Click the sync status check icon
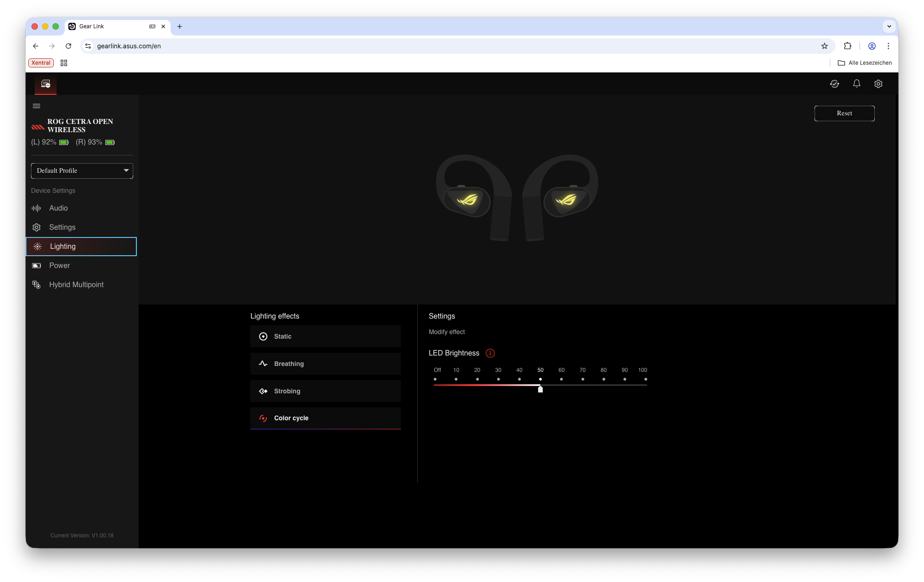This screenshot has height=582, width=924. click(835, 84)
